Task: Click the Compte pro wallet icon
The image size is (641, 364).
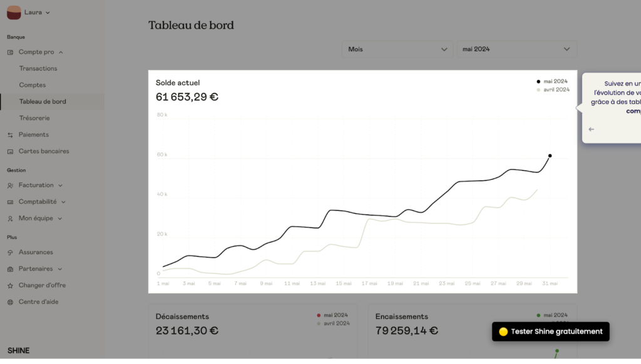Action: click(x=11, y=52)
